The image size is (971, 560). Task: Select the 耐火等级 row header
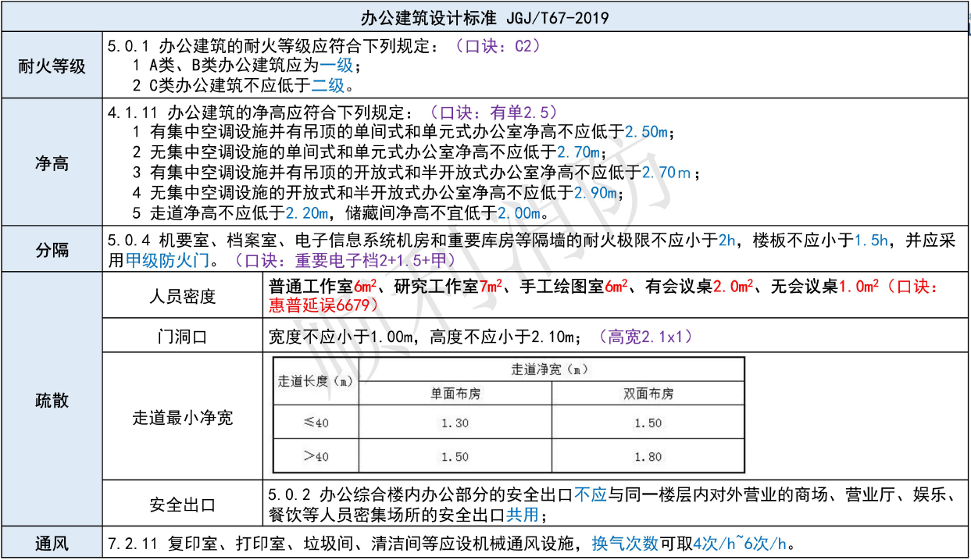pos(52,66)
